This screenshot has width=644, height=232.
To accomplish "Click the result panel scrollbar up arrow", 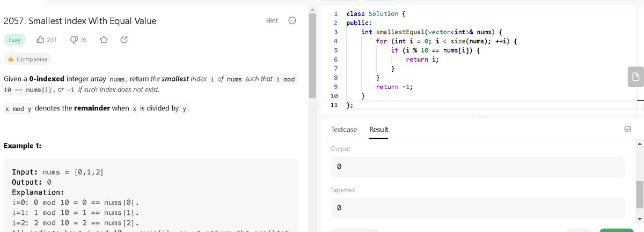I will [640, 144].
